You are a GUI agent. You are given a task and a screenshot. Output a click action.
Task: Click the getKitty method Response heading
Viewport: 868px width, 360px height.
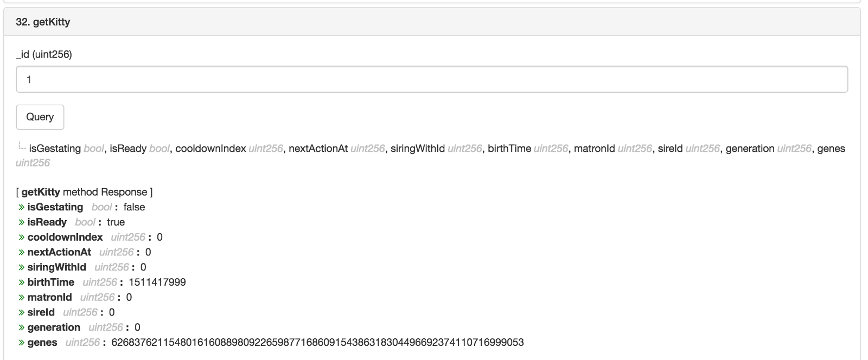tap(84, 192)
